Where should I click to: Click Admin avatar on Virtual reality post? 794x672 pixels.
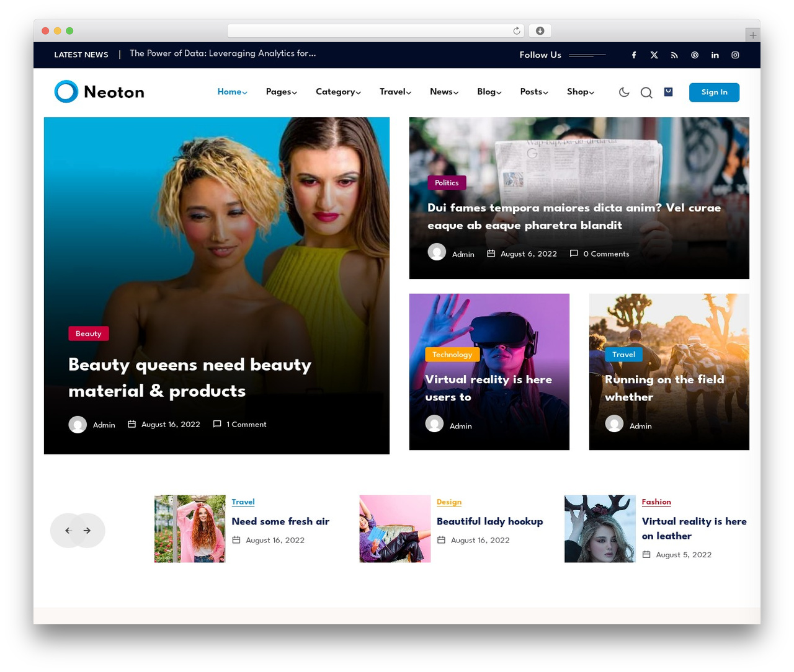coord(434,423)
